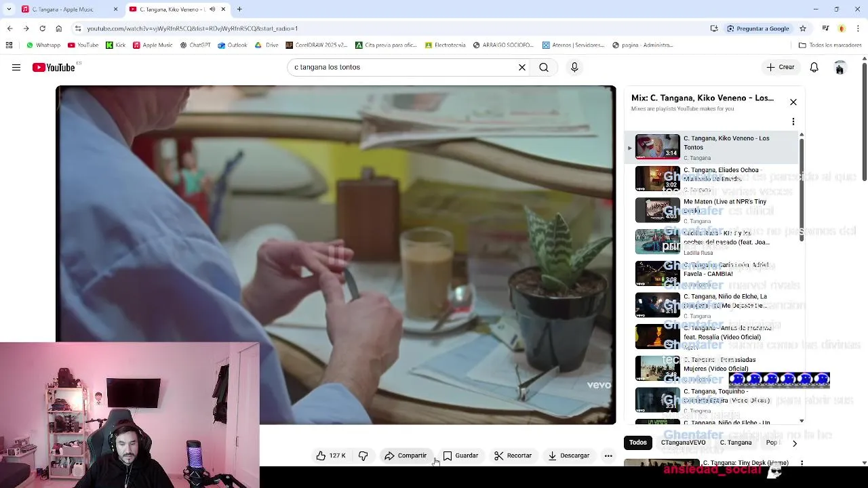Focus the YouTube search field
Viewport: 868px width, 488px height.
[403, 67]
